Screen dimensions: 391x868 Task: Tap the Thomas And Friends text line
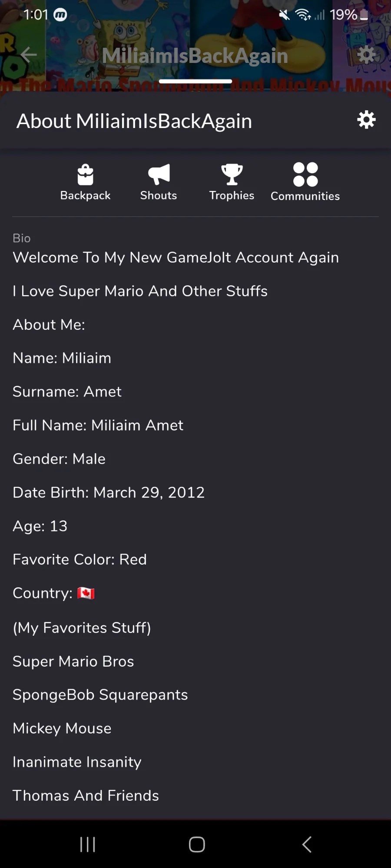pos(86,796)
